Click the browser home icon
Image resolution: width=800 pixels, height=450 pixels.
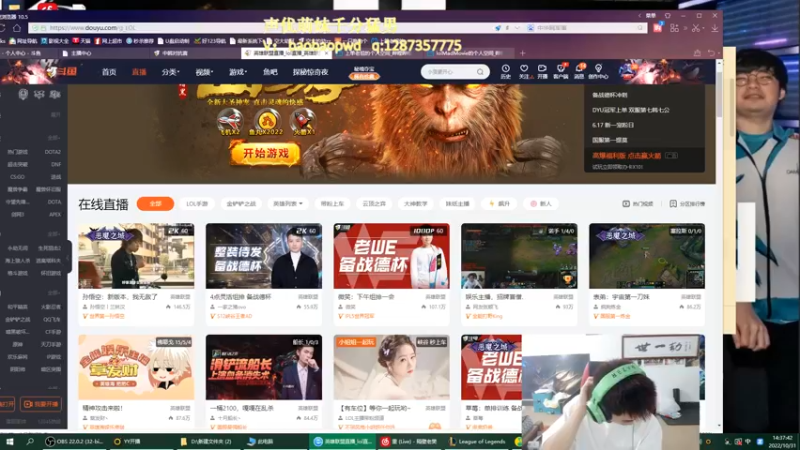point(17,28)
